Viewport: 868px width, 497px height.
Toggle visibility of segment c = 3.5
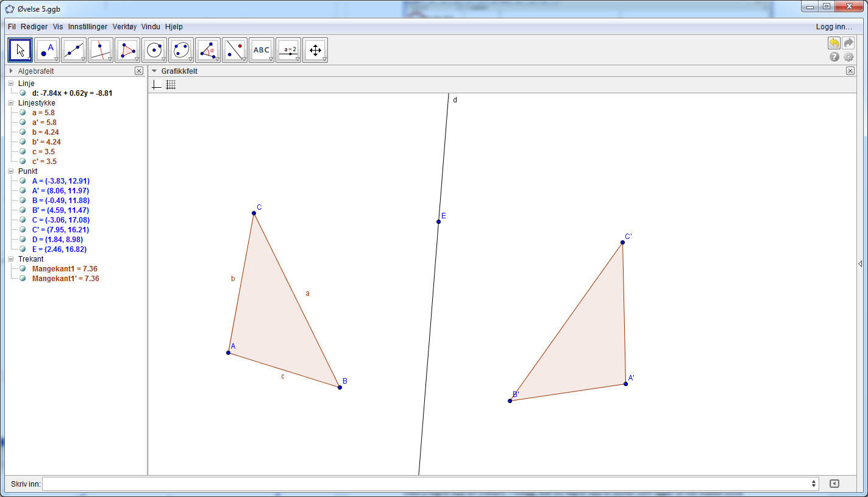pyautogui.click(x=23, y=152)
